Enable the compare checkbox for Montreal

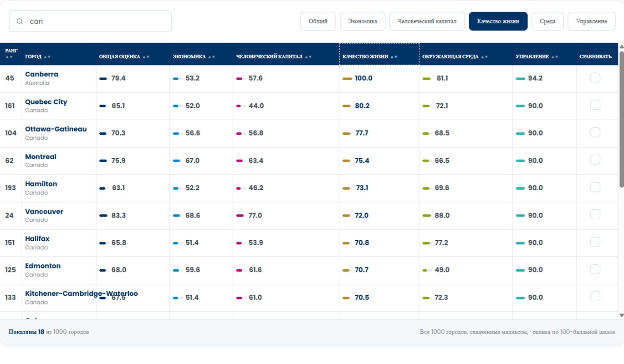tap(595, 160)
